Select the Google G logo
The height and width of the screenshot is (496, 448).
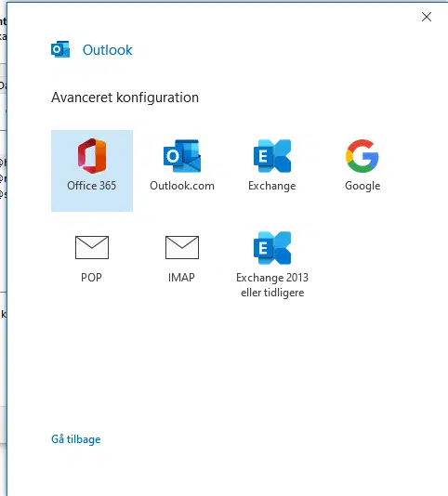pos(362,156)
